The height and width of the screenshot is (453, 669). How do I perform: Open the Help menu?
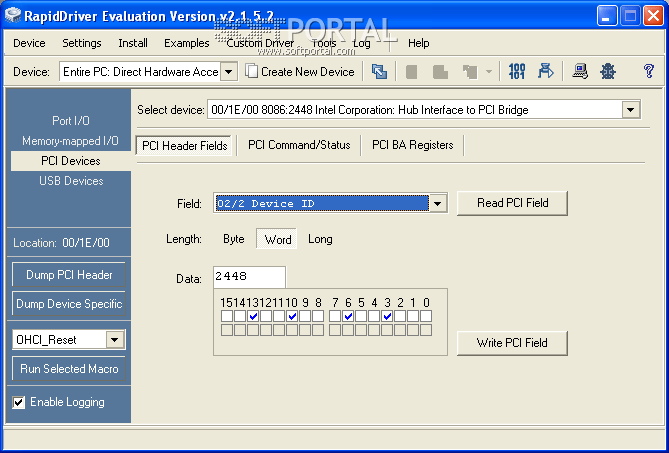tap(419, 43)
